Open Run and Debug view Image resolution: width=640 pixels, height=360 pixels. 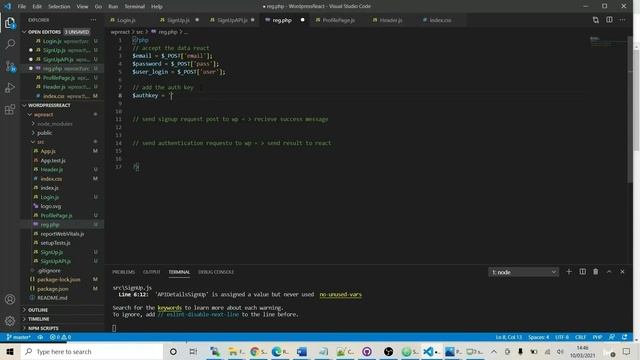10,88
